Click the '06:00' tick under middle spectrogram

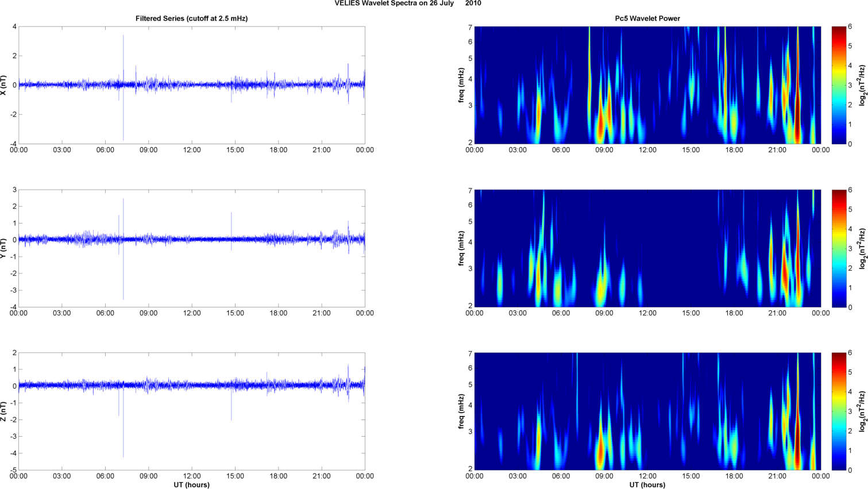pos(561,313)
